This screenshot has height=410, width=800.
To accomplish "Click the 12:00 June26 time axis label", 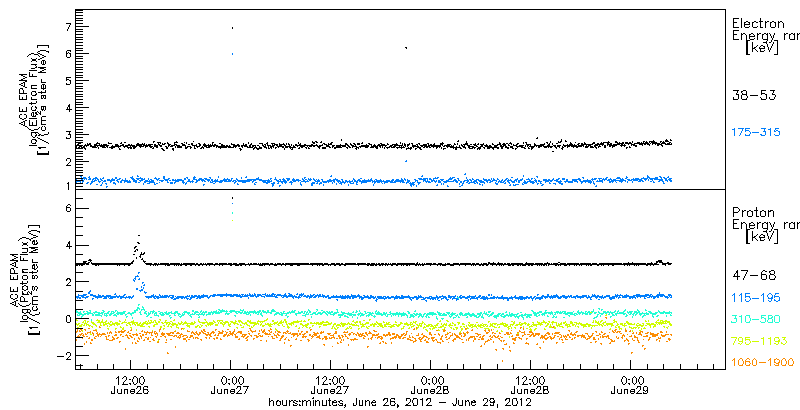I will (131, 387).
